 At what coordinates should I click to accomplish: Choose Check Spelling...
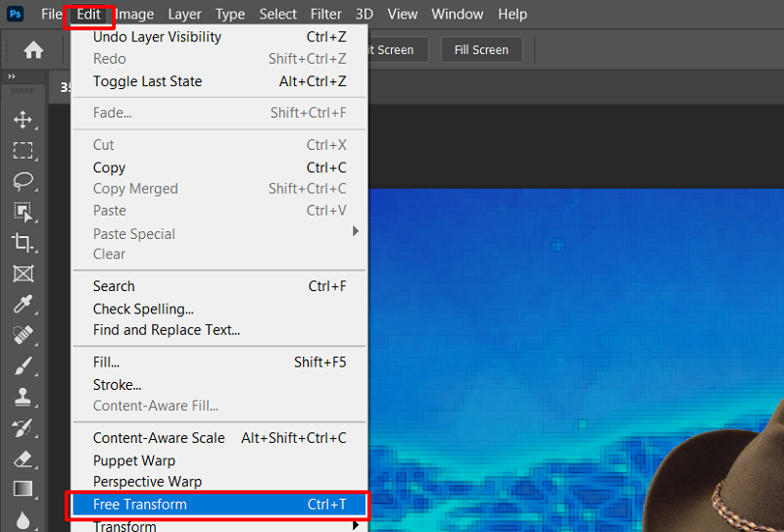pyautogui.click(x=220, y=309)
